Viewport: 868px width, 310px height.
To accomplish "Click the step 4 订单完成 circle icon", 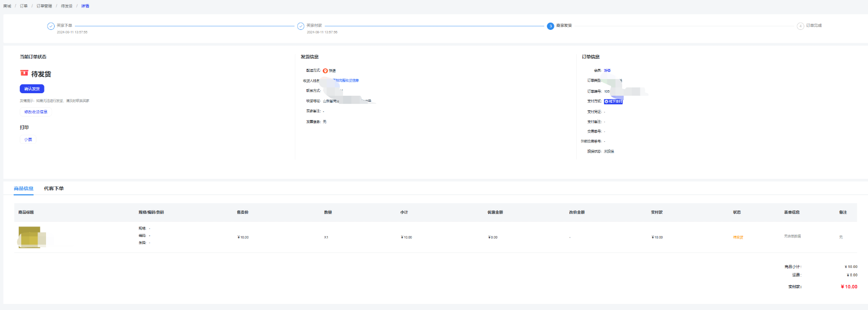I will 800,26.
